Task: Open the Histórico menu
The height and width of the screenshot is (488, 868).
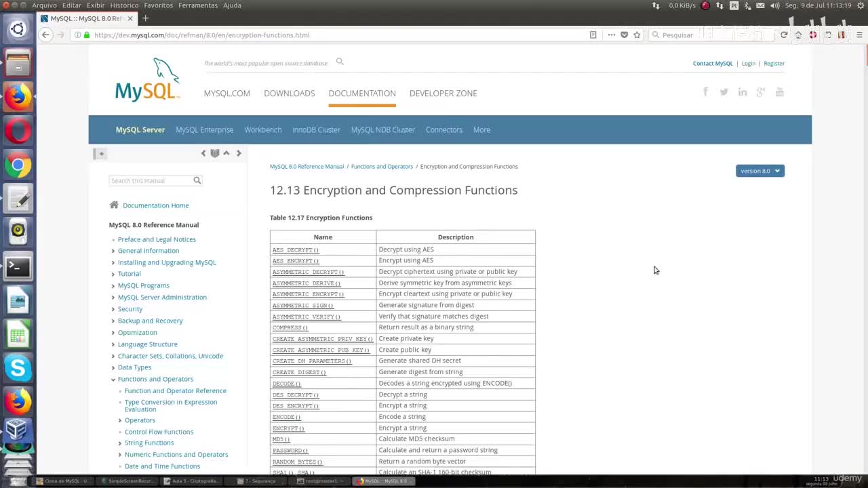Action: [x=124, y=5]
